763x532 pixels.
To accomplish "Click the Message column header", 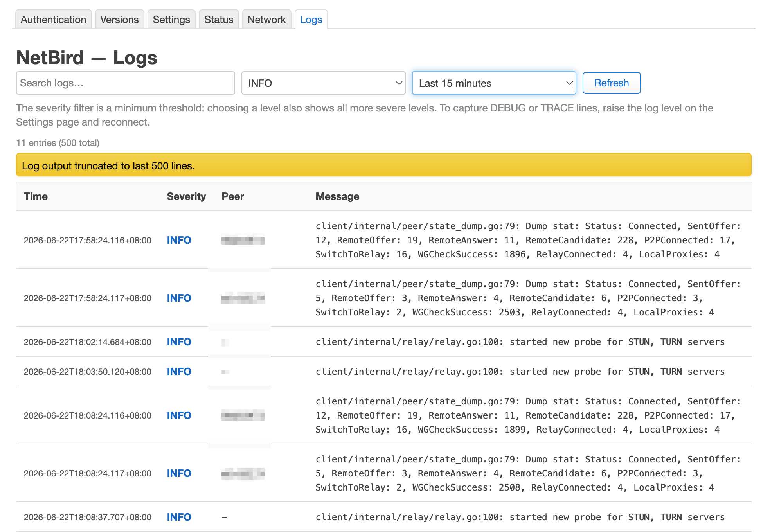I will point(337,196).
